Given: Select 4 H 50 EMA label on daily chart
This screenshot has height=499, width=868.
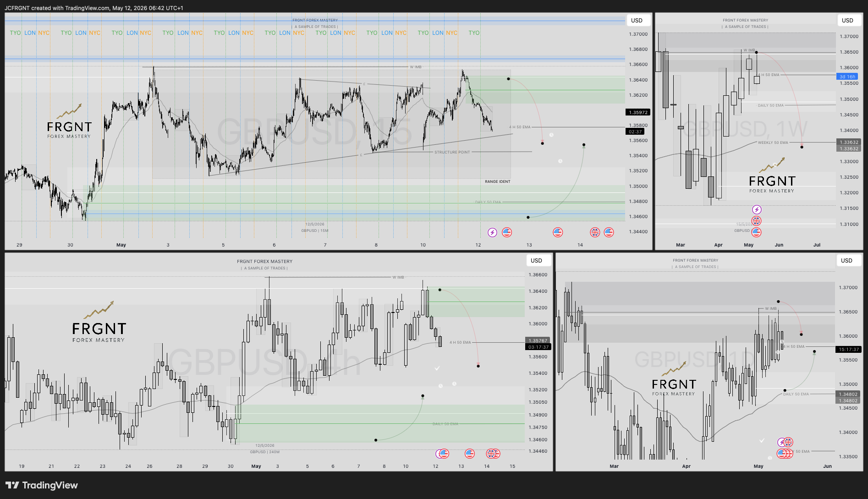Looking at the screenshot, I should (x=794, y=346).
